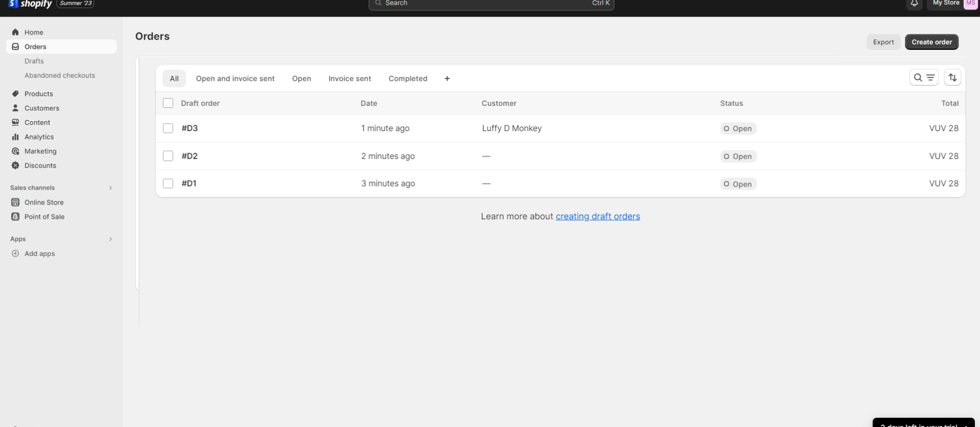980x427 pixels.
Task: Open the notifications bell
Action: pos(914,4)
